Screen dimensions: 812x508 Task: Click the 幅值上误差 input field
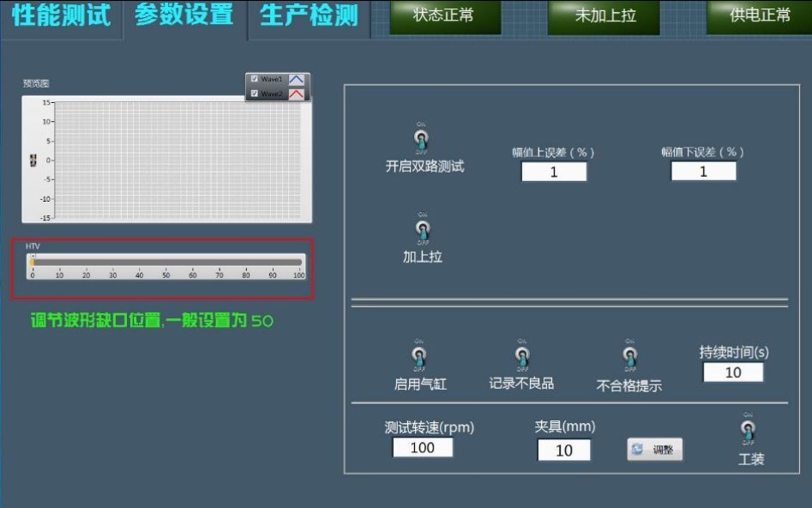(x=553, y=172)
